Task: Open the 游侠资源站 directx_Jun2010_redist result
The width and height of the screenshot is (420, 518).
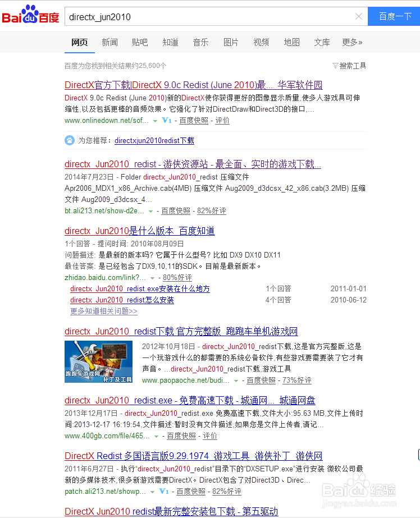Action: pyautogui.click(x=193, y=164)
